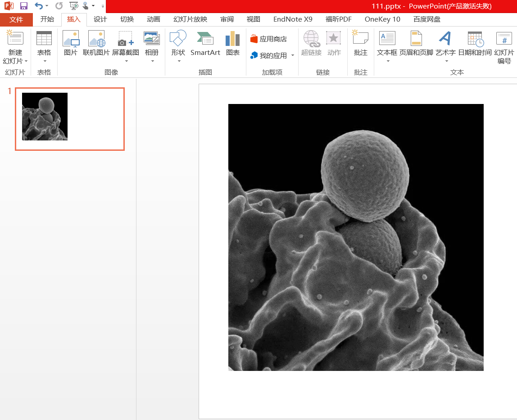Take a screenshot with 屏幕截图 icon
Screen dimensions: 517x420
click(x=126, y=39)
